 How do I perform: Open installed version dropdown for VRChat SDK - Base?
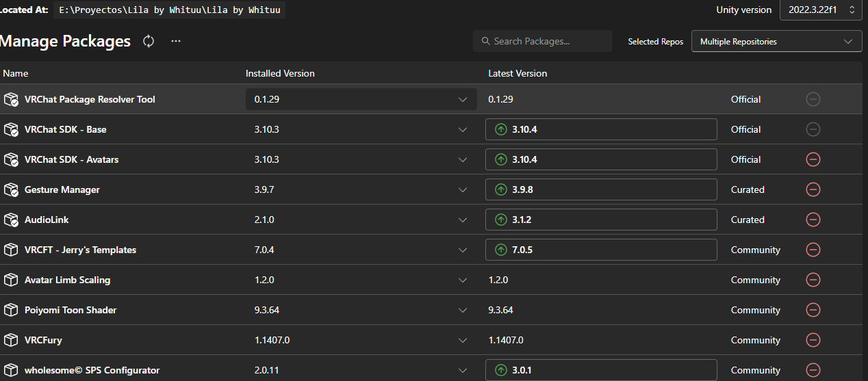tap(361, 129)
